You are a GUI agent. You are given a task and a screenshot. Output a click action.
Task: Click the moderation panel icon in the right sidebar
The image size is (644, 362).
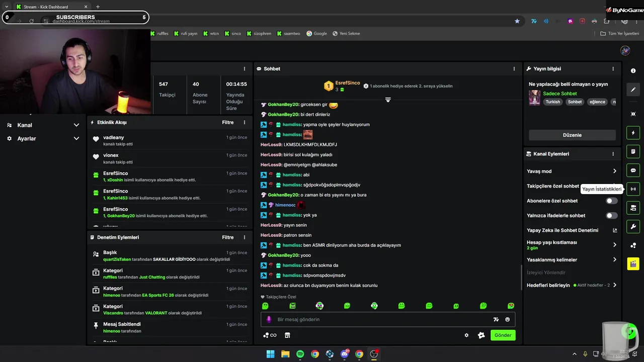point(633,208)
